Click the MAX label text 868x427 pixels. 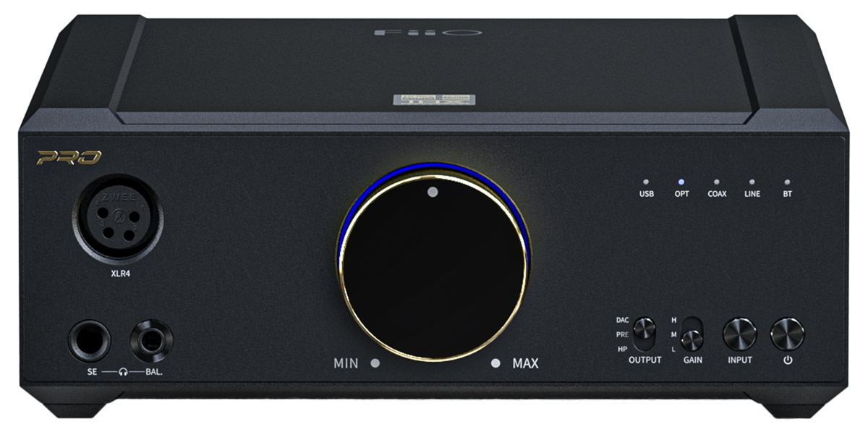coord(527,362)
